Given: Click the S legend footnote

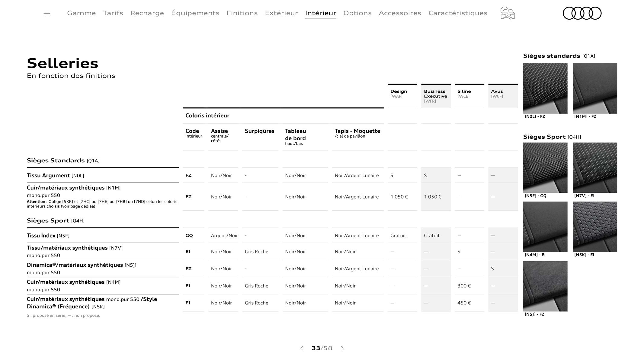Looking at the screenshot, I should pyautogui.click(x=63, y=316).
